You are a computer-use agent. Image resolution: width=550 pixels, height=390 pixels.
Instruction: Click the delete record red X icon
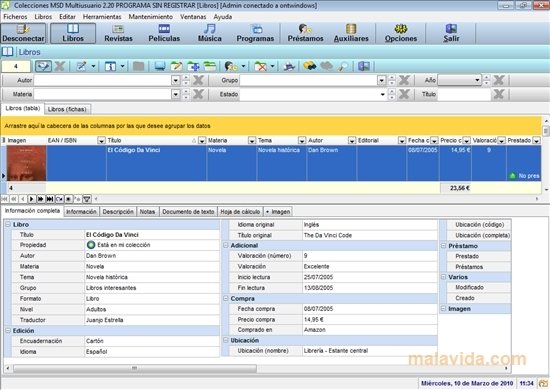pyautogui.click(x=261, y=66)
